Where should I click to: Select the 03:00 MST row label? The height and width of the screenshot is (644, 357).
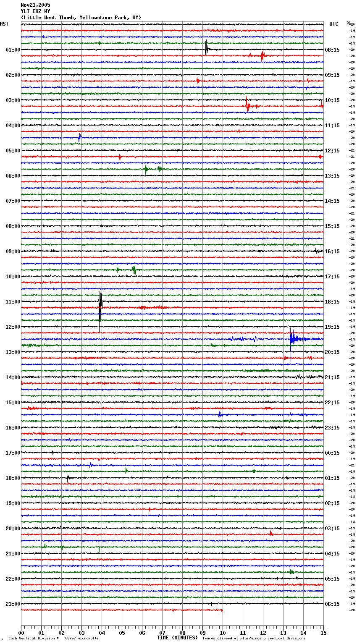pos(13,100)
